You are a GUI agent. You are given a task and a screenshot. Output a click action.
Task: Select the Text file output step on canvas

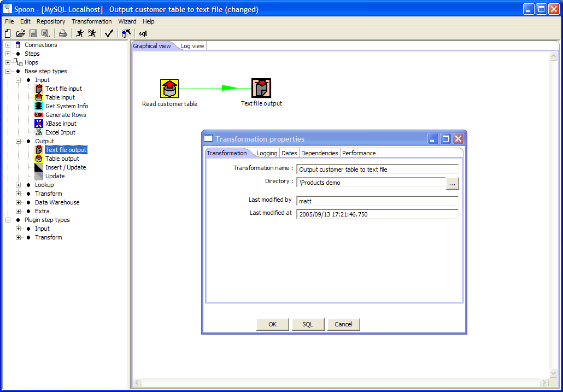[x=261, y=88]
